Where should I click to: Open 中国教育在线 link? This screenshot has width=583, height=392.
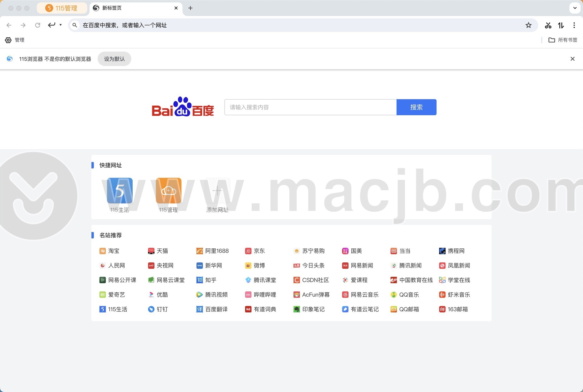412,280
